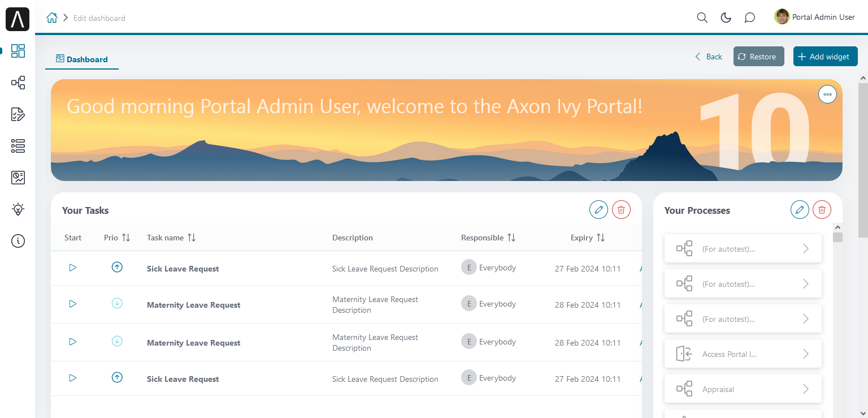Click Appraisal process icon

(x=684, y=389)
